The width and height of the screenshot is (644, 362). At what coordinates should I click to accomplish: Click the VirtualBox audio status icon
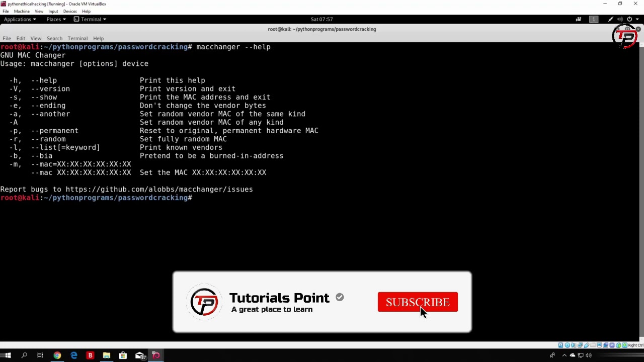(x=574, y=345)
